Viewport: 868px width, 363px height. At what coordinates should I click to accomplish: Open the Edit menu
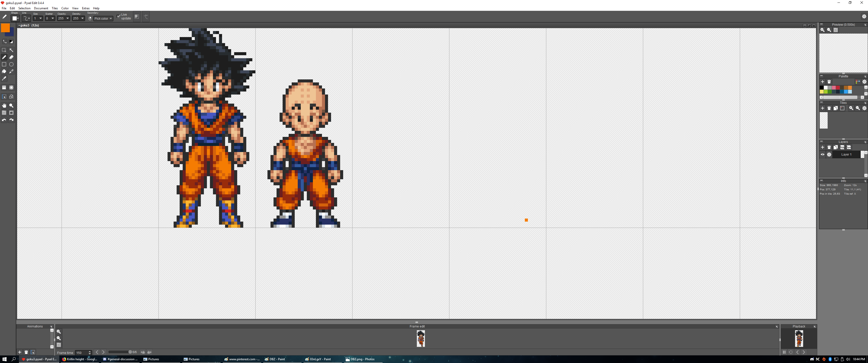pyautogui.click(x=12, y=8)
